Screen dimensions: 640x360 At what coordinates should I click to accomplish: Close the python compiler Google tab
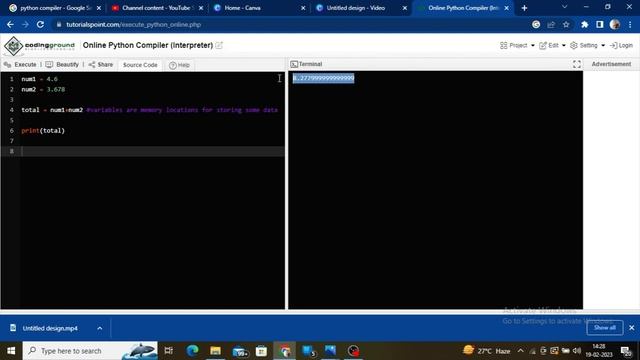click(99, 8)
